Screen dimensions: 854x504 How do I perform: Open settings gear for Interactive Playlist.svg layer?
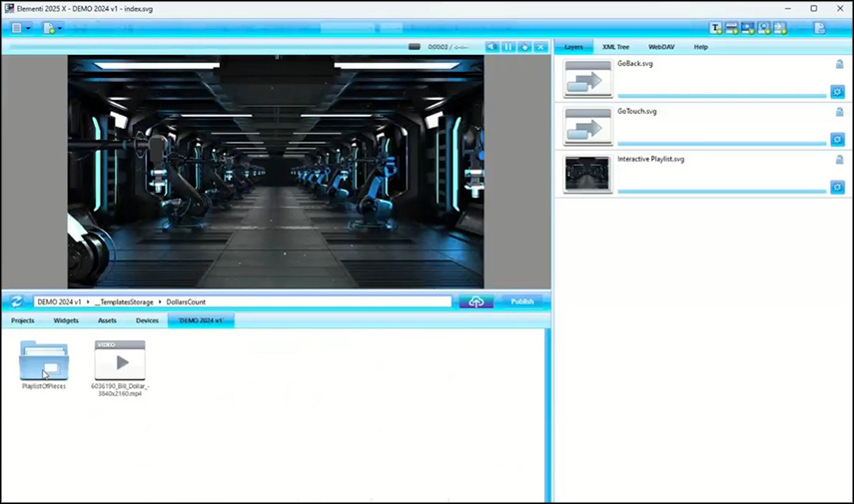click(837, 187)
